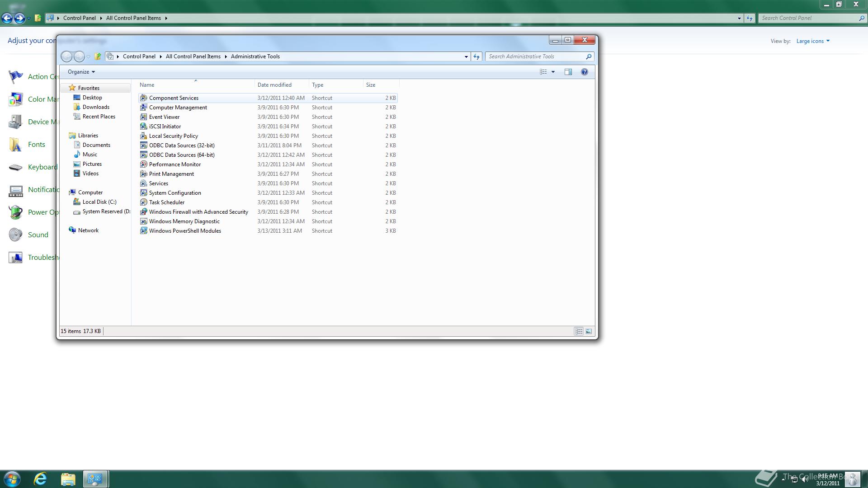Click the Sound control panel icon
This screenshot has width=868, height=488.
pyautogui.click(x=15, y=235)
